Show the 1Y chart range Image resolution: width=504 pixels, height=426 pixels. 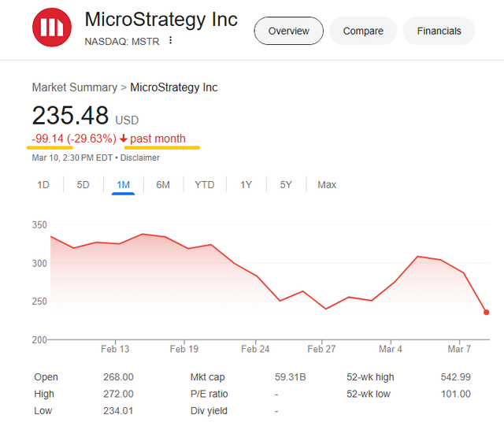[x=246, y=185]
